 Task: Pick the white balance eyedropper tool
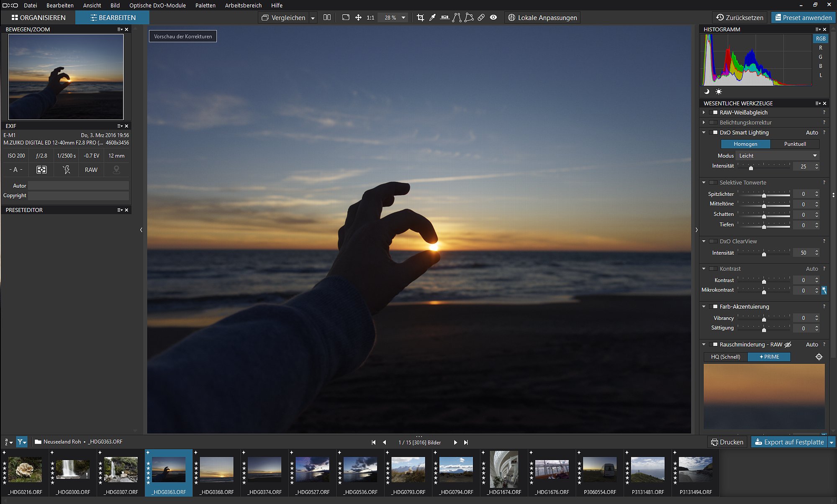(x=432, y=18)
